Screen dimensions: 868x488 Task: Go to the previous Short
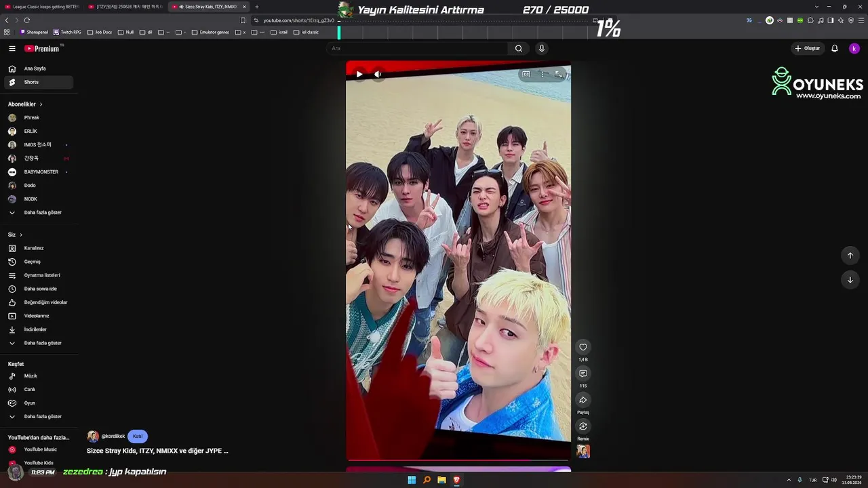[850, 256]
